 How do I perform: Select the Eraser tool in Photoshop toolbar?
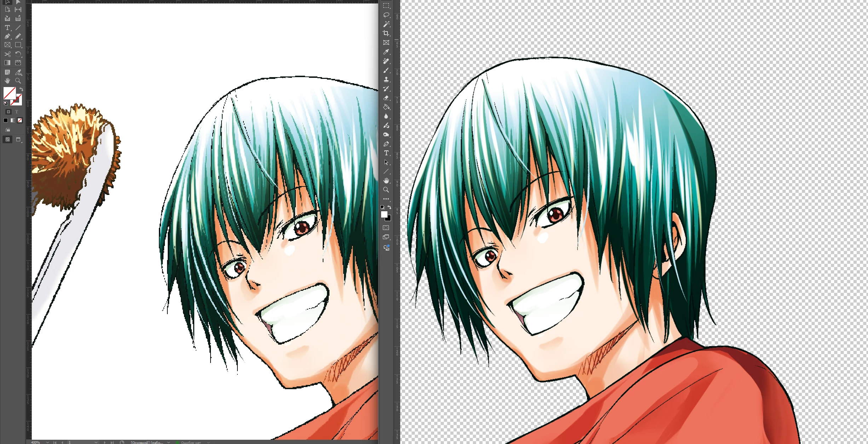click(x=386, y=98)
